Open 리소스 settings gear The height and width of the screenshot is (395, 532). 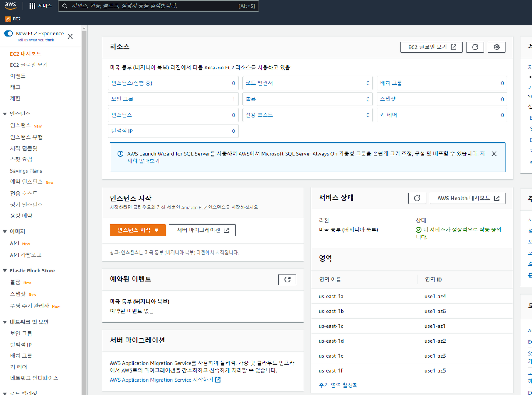496,47
